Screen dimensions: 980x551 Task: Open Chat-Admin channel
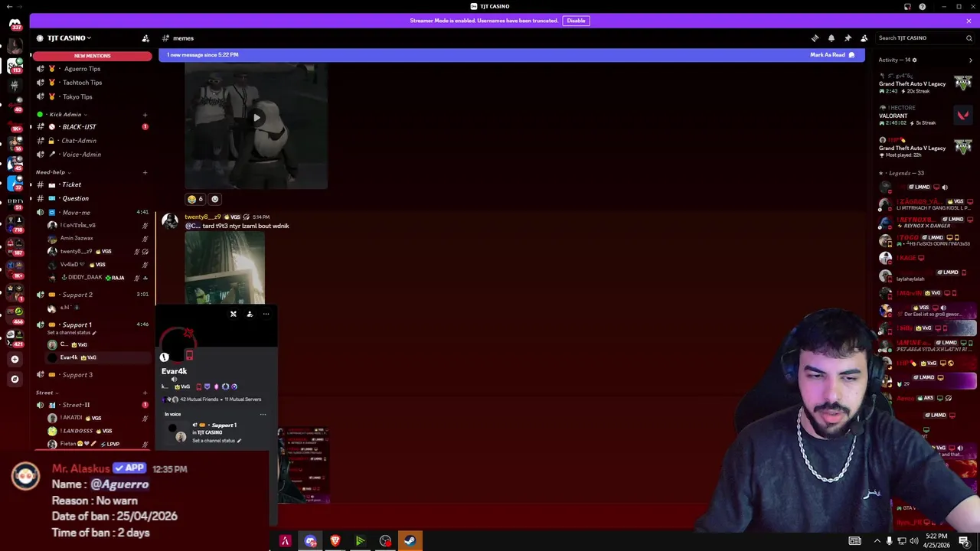92,141
